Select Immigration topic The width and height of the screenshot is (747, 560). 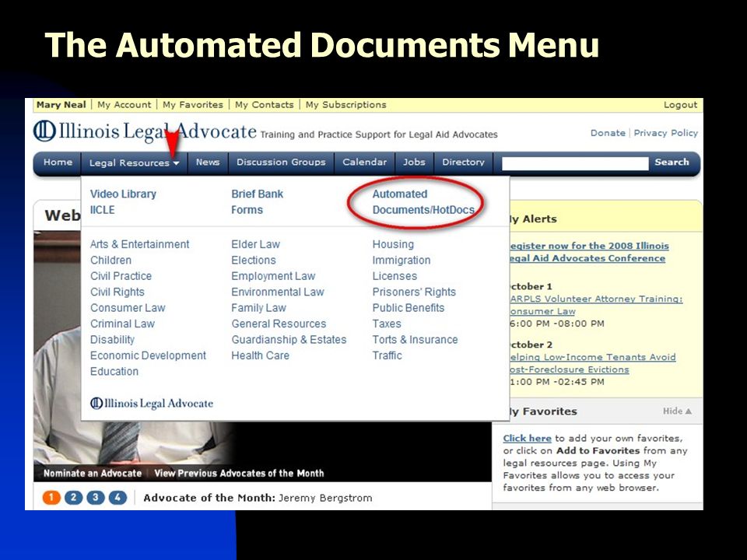[402, 261]
